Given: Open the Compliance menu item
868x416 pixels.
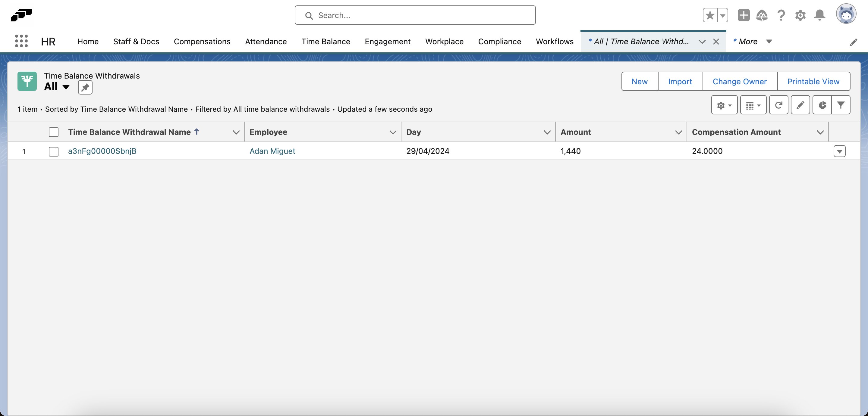Looking at the screenshot, I should click(x=499, y=42).
